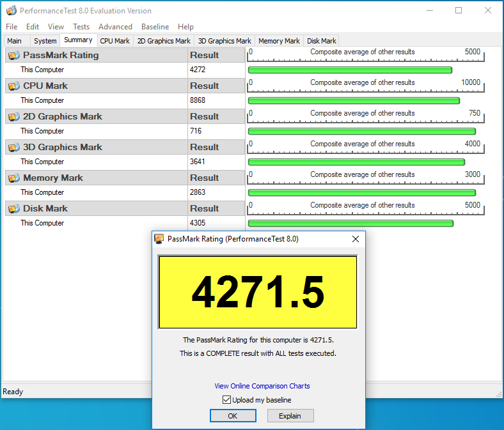
Task: Close the PassMark Rating dialog
Action: (356, 239)
